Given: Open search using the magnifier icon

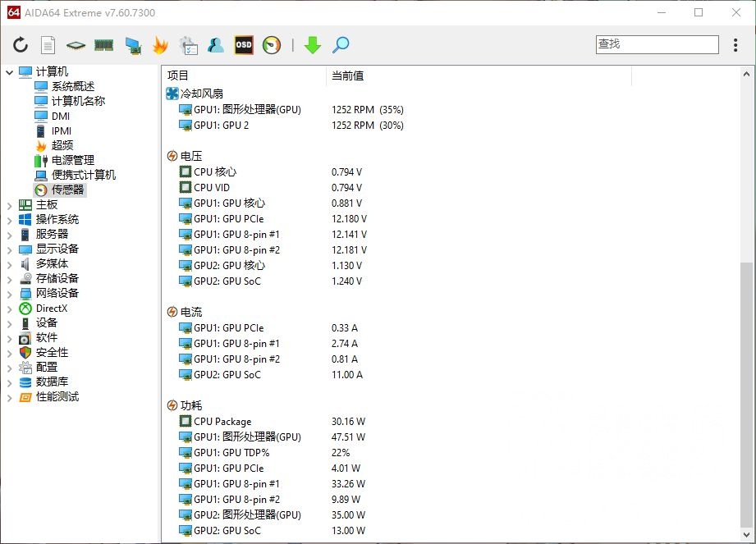Looking at the screenshot, I should 339,45.
